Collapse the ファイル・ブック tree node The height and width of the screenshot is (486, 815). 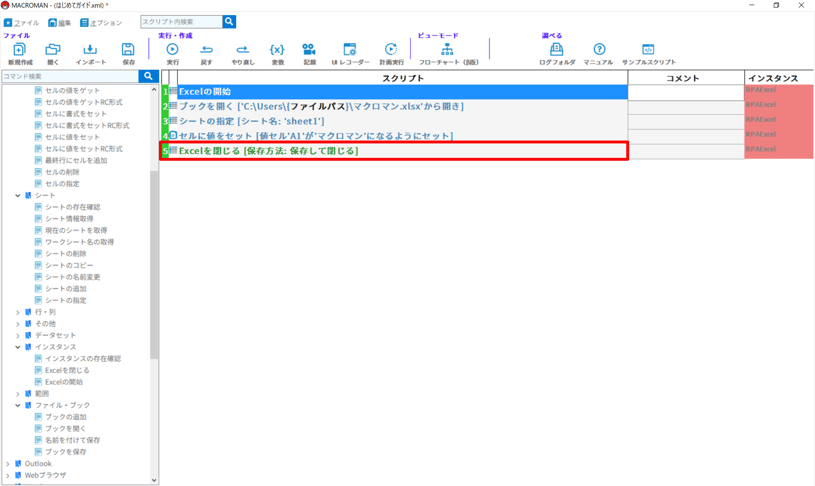[x=18, y=406]
